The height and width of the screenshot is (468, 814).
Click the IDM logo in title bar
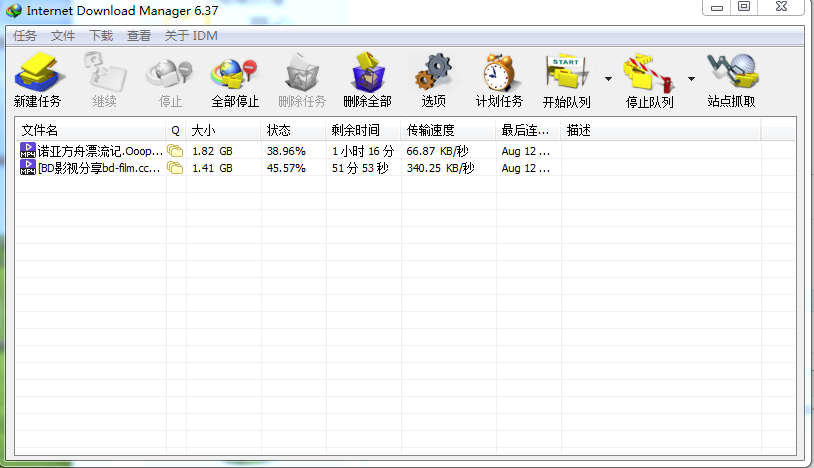14,10
